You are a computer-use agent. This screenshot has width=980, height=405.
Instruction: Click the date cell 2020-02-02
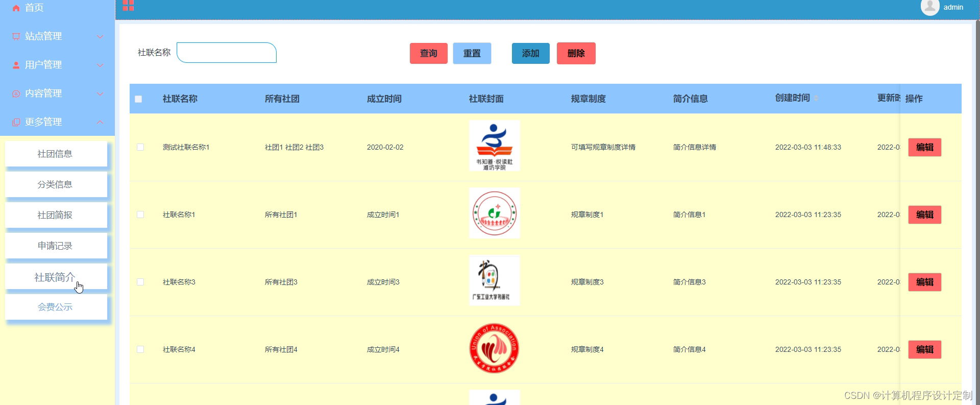pos(385,147)
